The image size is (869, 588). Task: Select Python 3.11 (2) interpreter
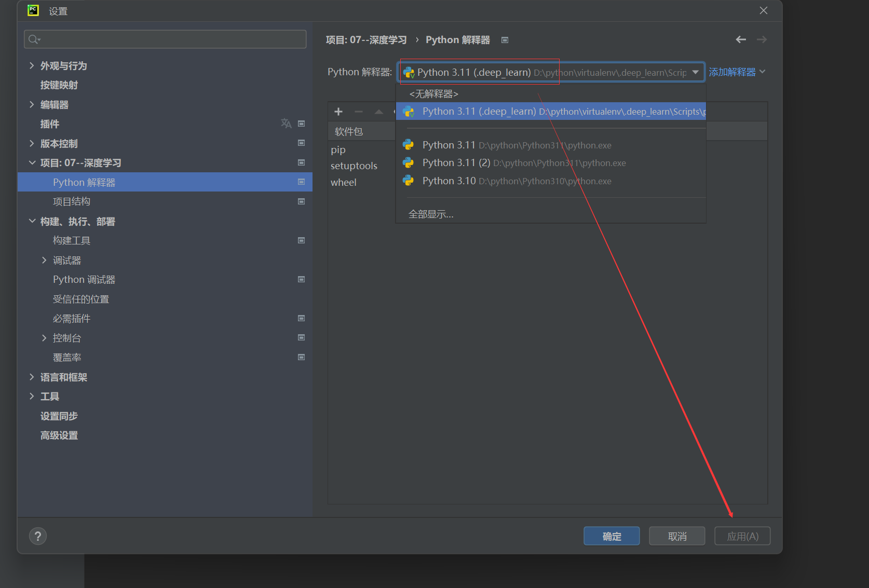click(551, 163)
